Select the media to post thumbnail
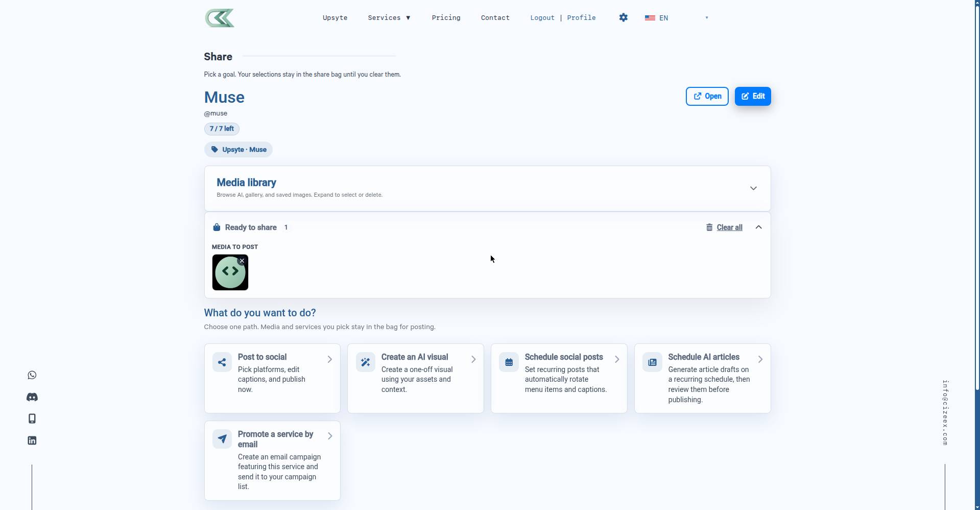The image size is (980, 510). (x=230, y=272)
